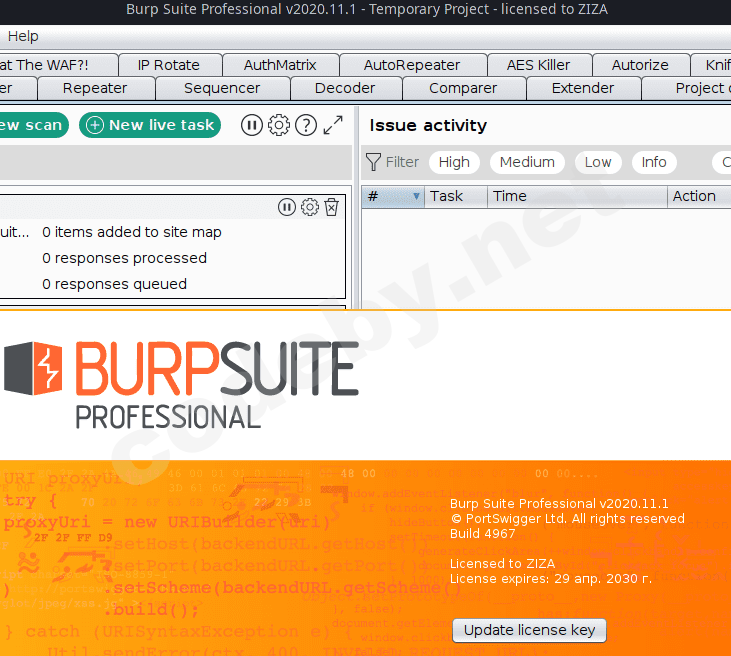The width and height of the screenshot is (731, 656).
Task: Pause the live task in task box
Action: pyautogui.click(x=287, y=207)
